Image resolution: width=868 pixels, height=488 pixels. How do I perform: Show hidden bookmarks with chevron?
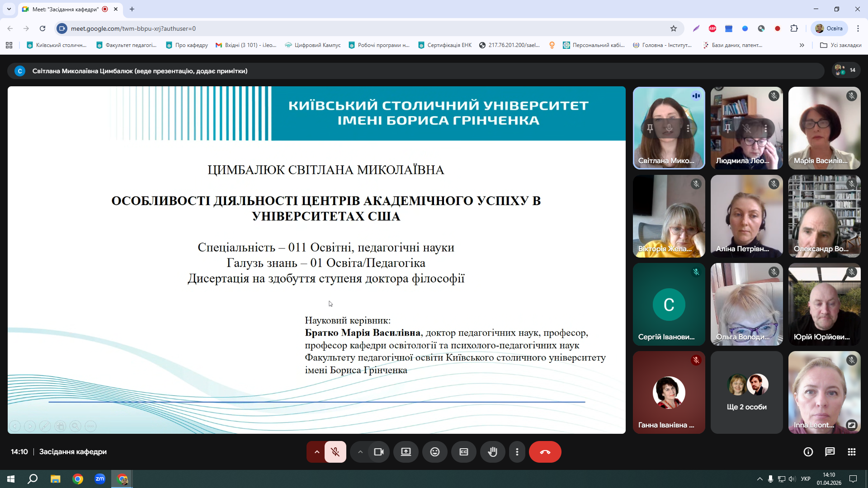click(x=802, y=45)
